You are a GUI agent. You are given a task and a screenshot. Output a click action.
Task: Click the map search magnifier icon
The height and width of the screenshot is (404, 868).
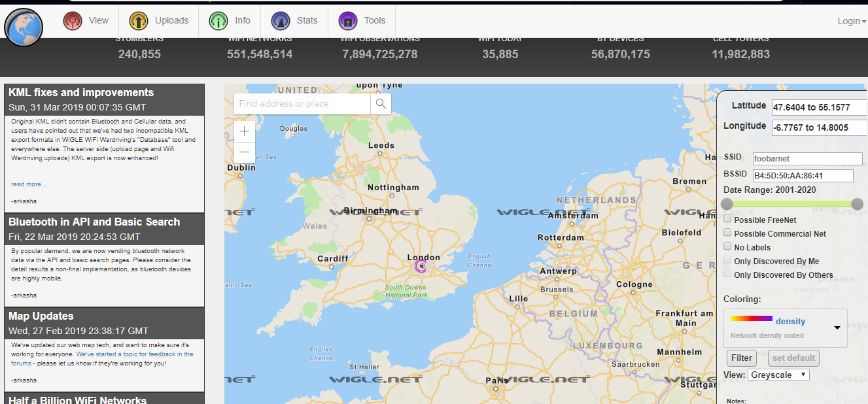coord(381,103)
